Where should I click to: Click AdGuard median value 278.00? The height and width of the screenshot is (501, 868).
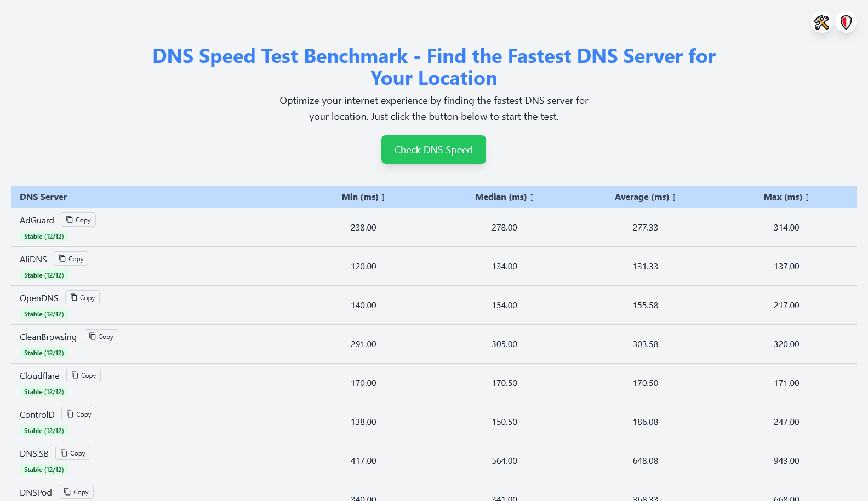(504, 227)
